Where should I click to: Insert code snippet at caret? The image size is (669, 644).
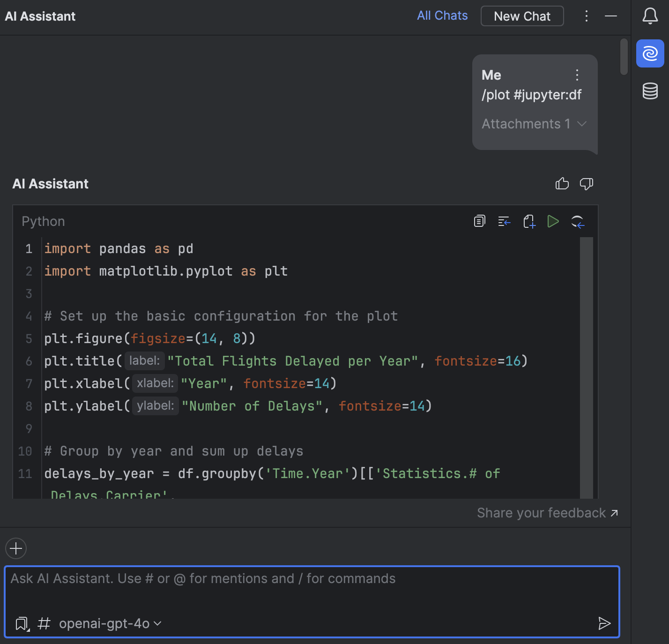coord(504,221)
